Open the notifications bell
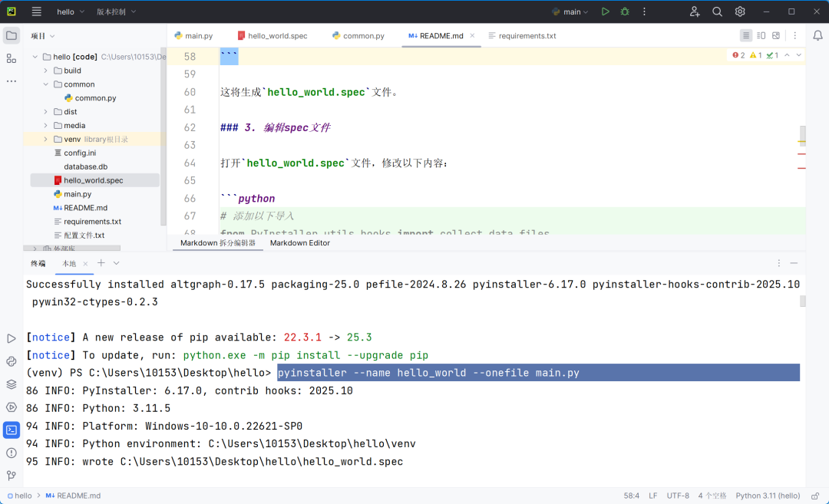829x504 pixels. tap(817, 36)
